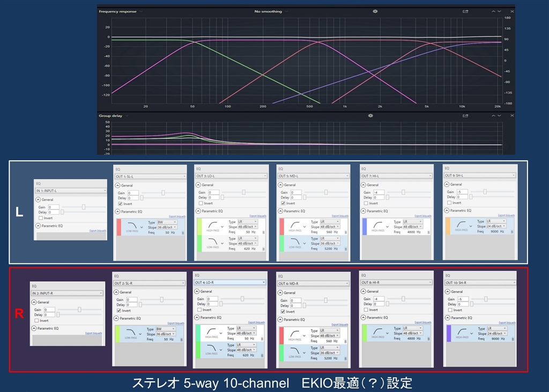Image resolution: width=549 pixels, height=392 pixels.
Task: Select high-pass filter shape icon in OUT 3: LO-L
Action: [213, 225]
